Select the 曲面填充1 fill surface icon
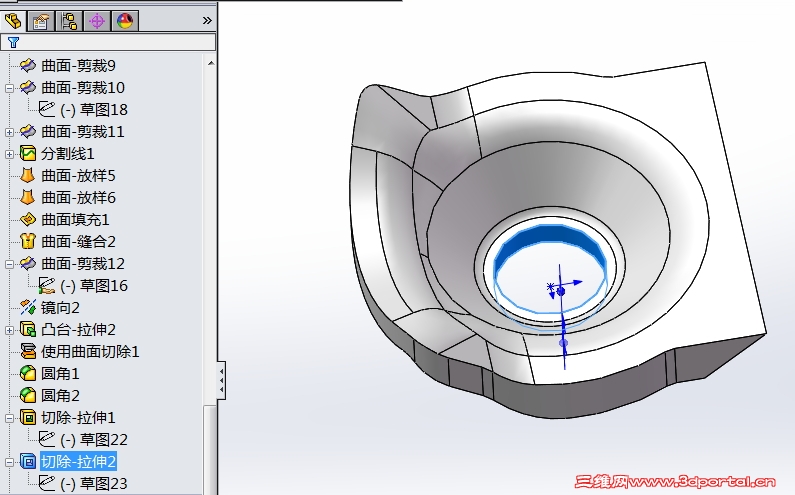This screenshot has height=495, width=795. (x=27, y=219)
